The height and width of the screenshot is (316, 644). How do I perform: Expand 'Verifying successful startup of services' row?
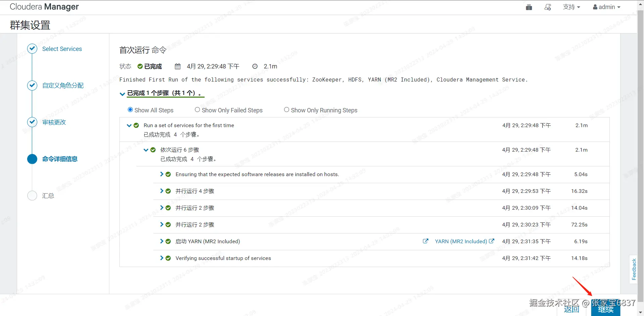(162, 258)
